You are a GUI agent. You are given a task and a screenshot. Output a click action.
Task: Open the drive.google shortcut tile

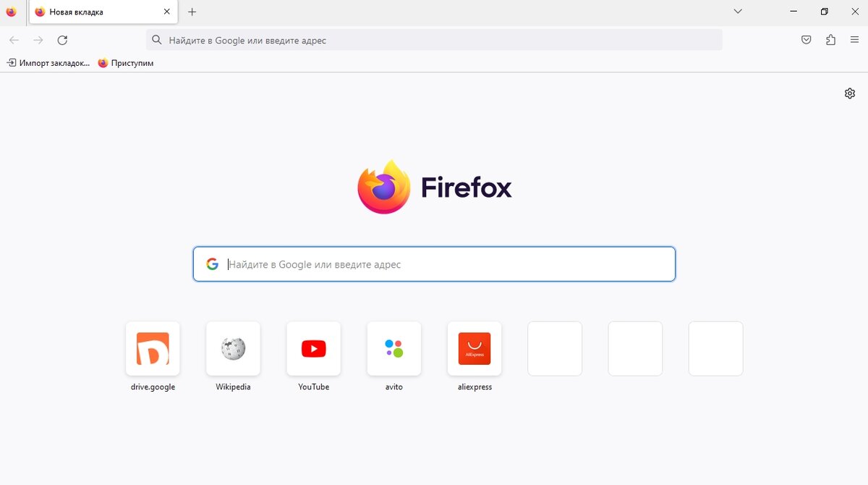point(153,349)
